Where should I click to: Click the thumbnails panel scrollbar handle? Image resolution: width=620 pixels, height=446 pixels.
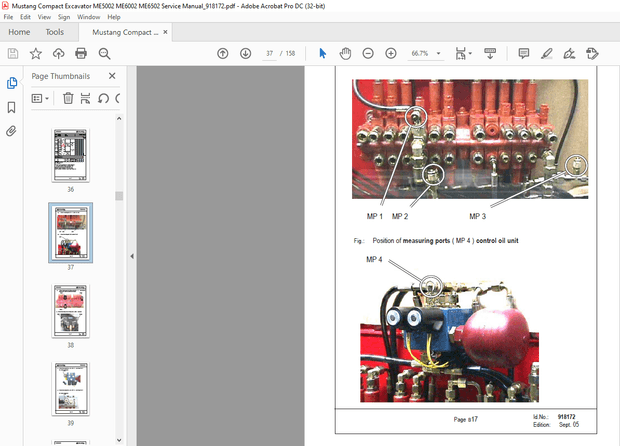click(119, 196)
